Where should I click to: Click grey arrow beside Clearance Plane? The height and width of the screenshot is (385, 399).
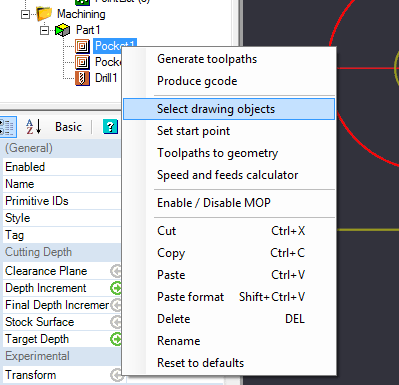(116, 271)
